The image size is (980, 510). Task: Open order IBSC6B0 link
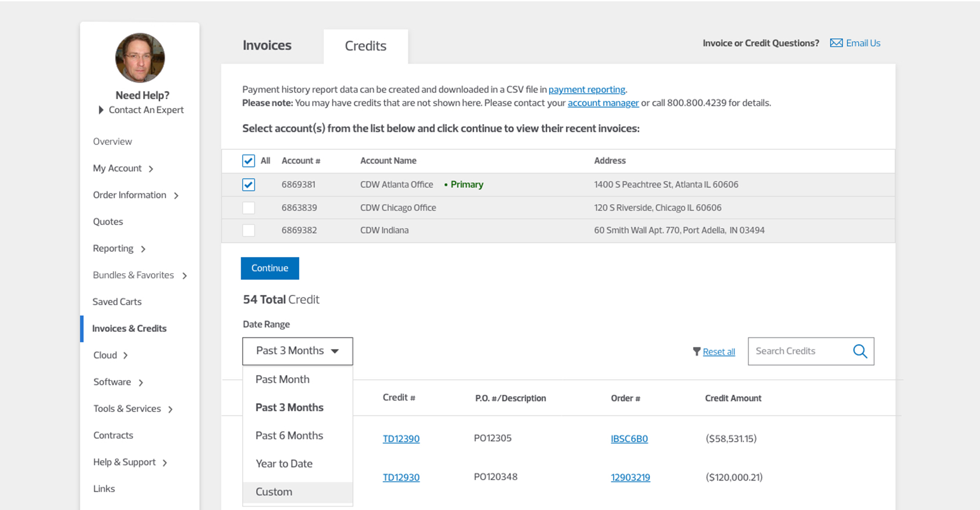pos(629,439)
